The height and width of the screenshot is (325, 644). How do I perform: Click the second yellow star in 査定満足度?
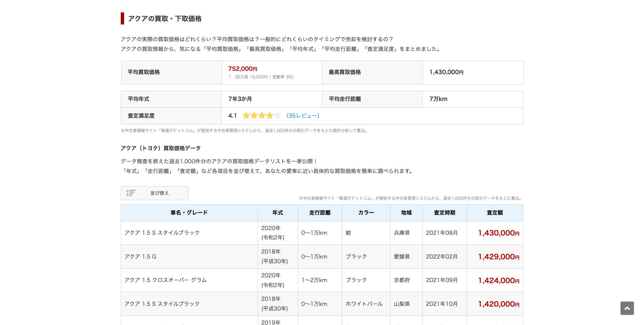pyautogui.click(x=254, y=115)
